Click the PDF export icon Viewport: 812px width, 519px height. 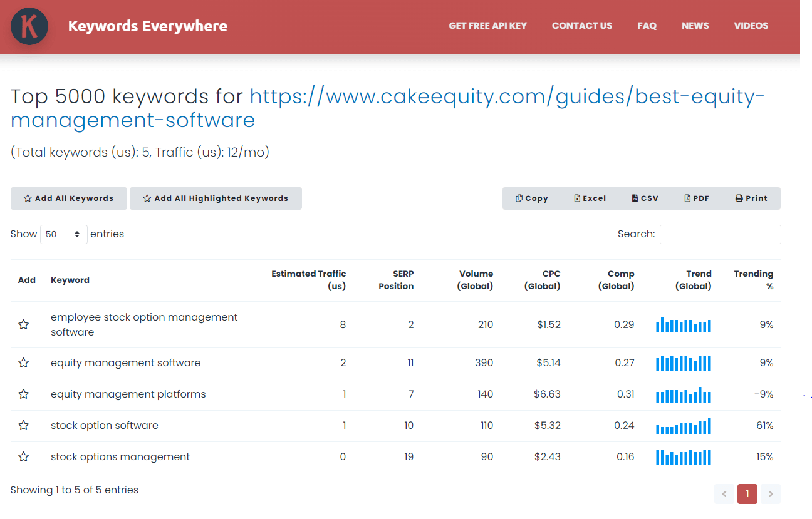pyautogui.click(x=695, y=198)
